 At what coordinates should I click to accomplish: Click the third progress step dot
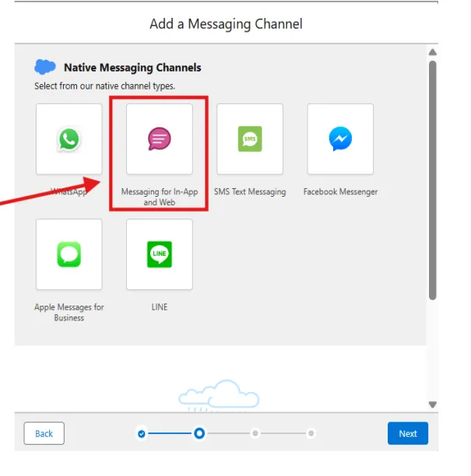pos(255,433)
